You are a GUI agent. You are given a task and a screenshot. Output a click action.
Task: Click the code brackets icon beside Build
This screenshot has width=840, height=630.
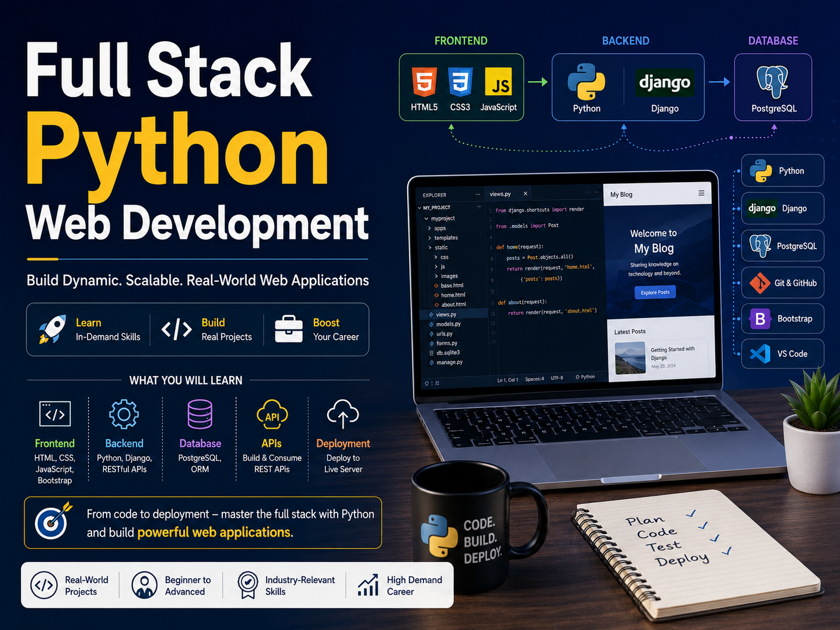click(176, 330)
